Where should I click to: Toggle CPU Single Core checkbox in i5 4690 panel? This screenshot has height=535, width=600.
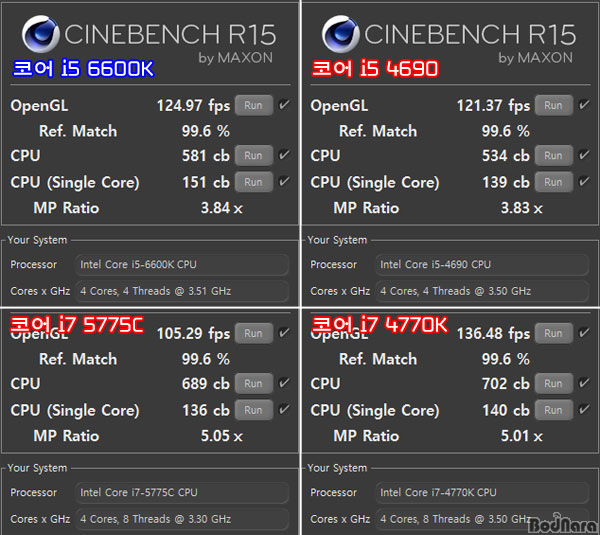[x=584, y=181]
